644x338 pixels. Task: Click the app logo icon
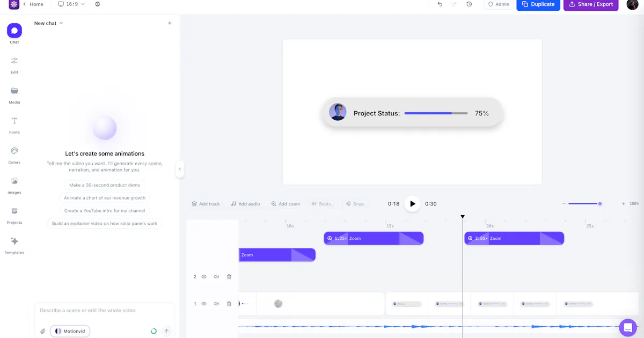point(14,4)
